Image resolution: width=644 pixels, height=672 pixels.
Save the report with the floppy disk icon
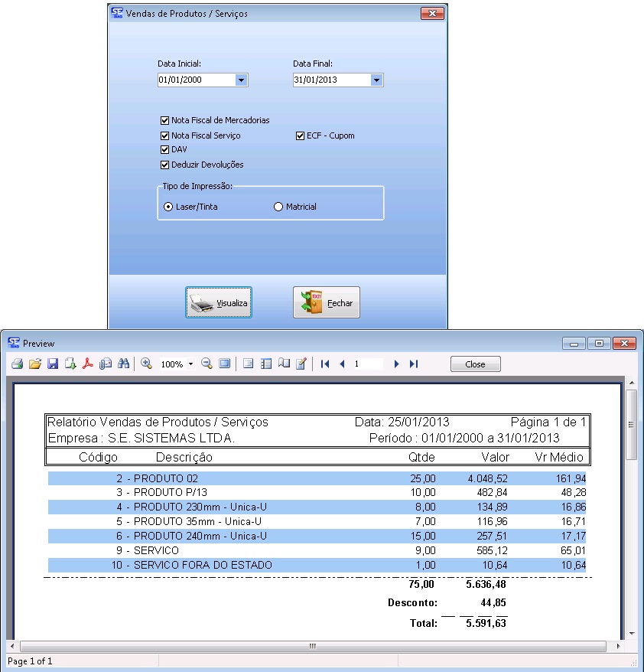pyautogui.click(x=53, y=364)
